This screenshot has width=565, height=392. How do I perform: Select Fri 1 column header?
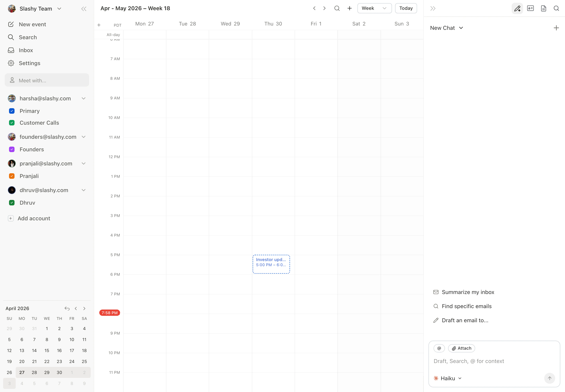click(316, 24)
